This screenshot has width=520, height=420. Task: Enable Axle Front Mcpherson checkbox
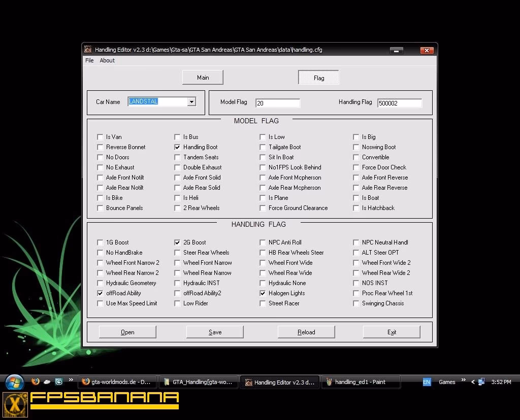point(263,178)
